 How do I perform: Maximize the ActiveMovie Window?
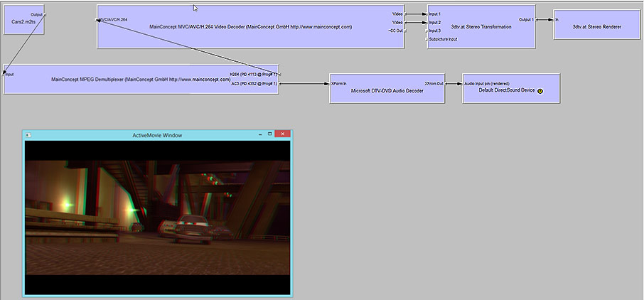pyautogui.click(x=270, y=134)
